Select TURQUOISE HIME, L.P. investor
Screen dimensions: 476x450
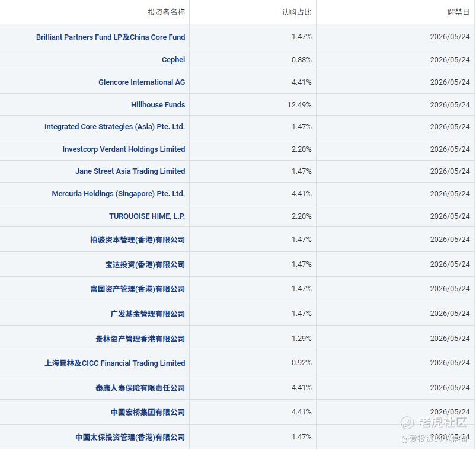pyautogui.click(x=147, y=216)
